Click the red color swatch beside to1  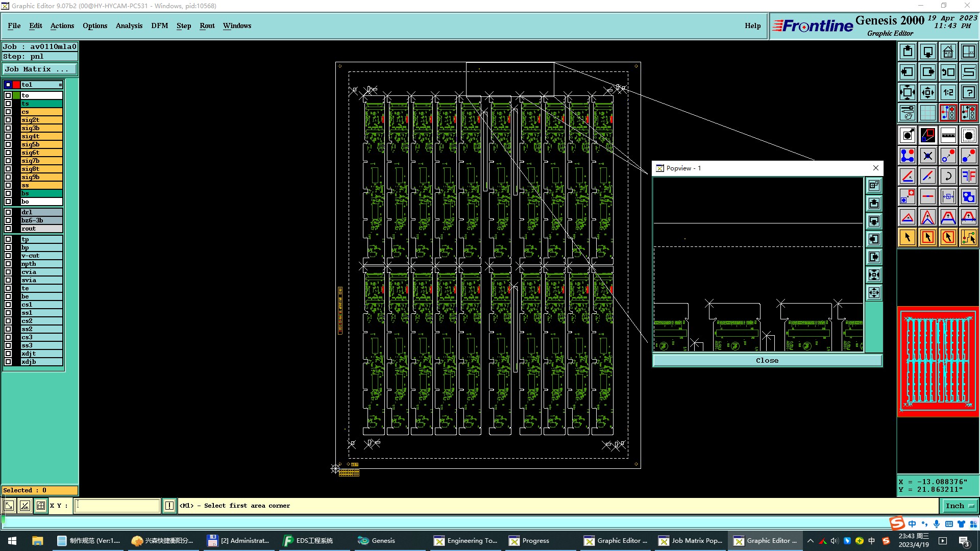coord(16,85)
